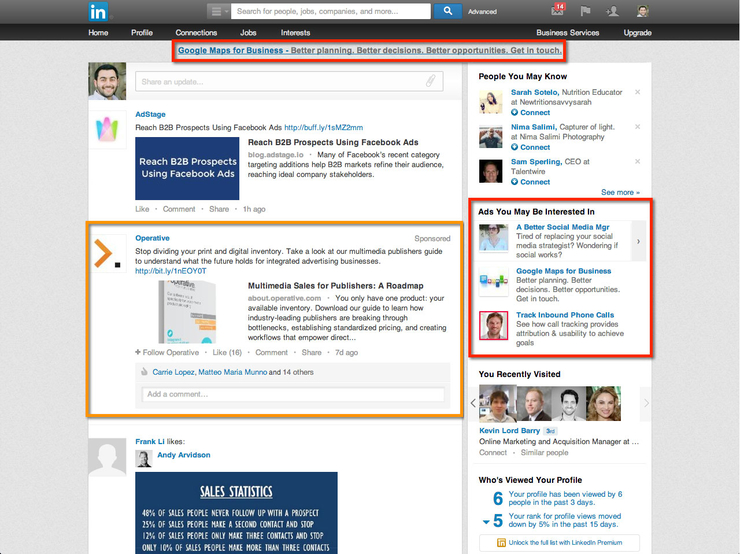
Task: Click See more people you may know
Action: coord(620,193)
